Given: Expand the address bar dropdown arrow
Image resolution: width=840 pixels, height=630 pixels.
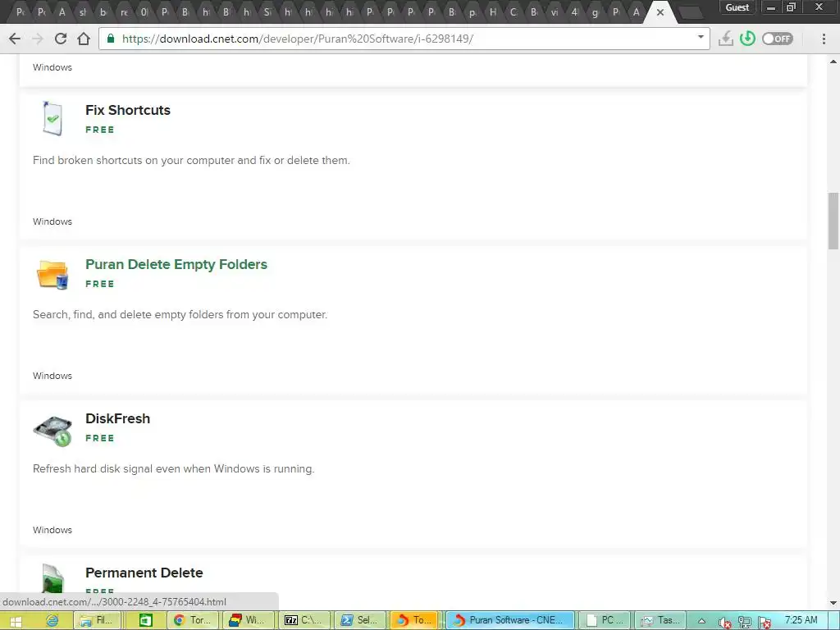Looking at the screenshot, I should [701, 38].
